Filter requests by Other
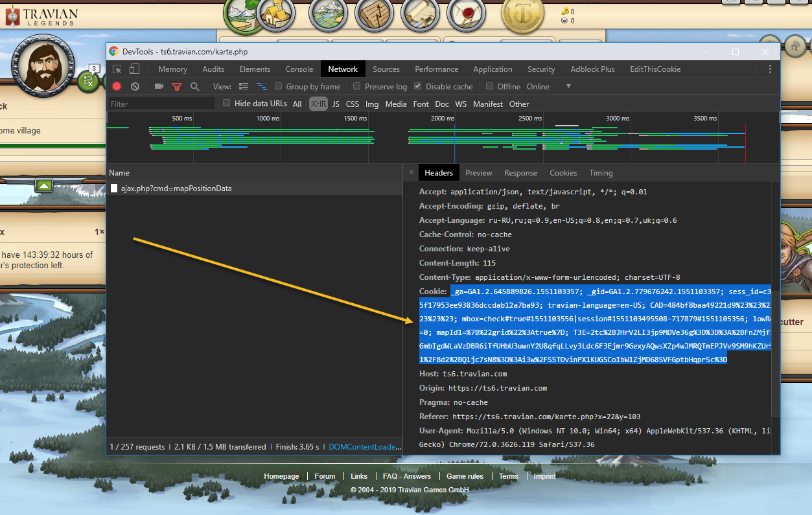This screenshot has width=812, height=515. click(x=519, y=104)
